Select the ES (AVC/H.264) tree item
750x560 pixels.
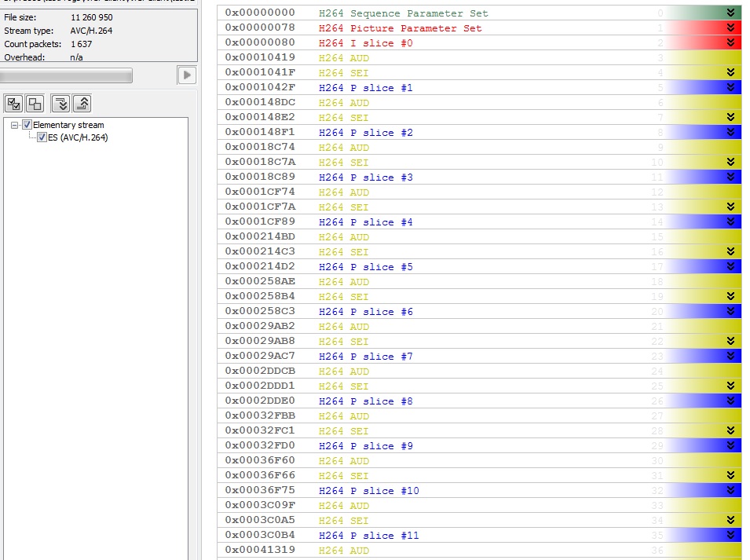[78, 137]
